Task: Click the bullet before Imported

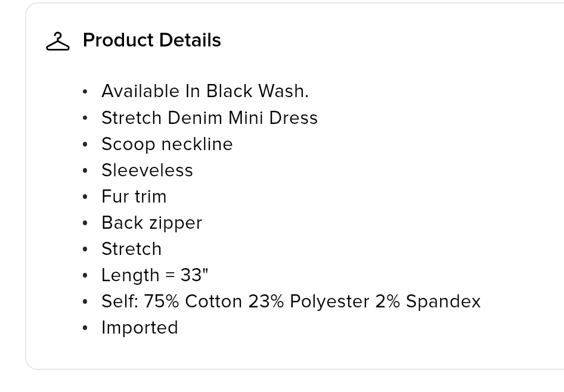Action: pyautogui.click(x=85, y=328)
